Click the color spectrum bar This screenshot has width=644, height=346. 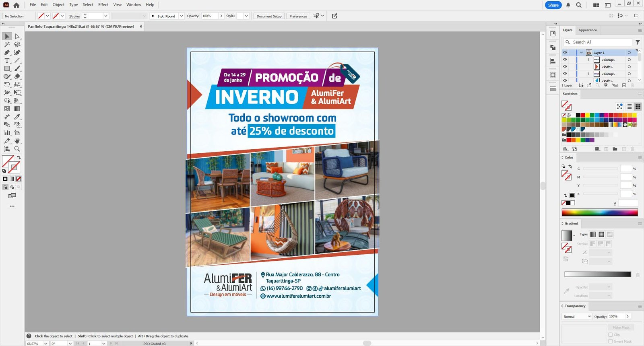(x=600, y=212)
